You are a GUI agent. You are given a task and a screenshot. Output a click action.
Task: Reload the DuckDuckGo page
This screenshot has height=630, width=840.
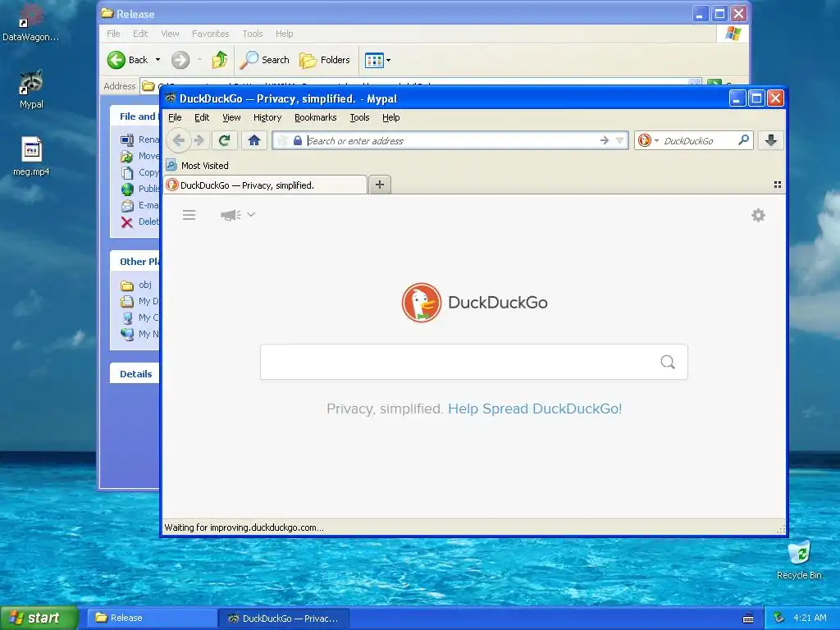click(224, 140)
